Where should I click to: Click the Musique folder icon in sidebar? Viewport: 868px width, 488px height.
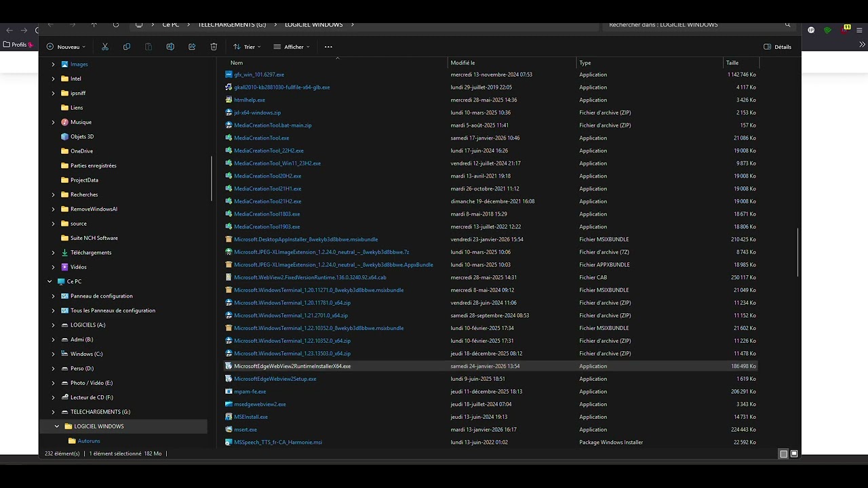point(64,122)
